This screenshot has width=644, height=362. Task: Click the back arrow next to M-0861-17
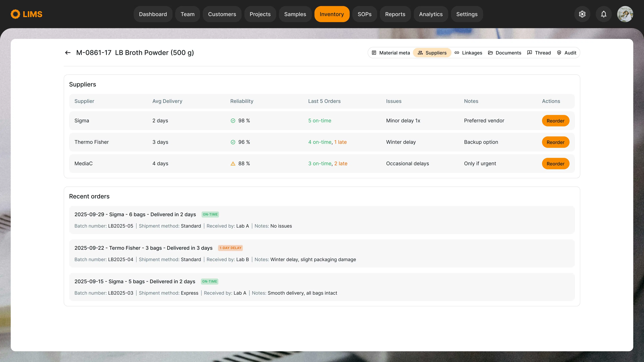click(67, 53)
